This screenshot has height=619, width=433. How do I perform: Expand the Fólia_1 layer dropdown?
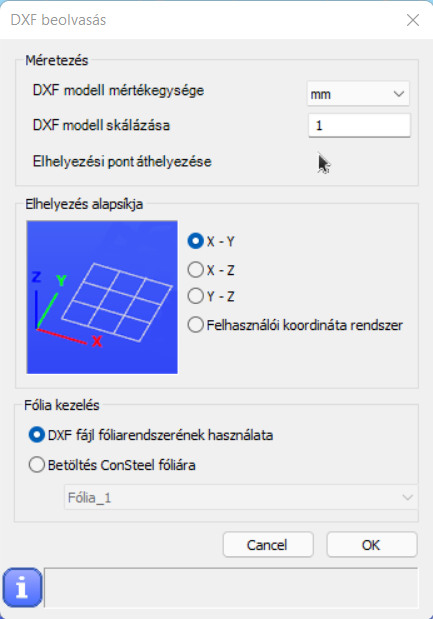240,497
